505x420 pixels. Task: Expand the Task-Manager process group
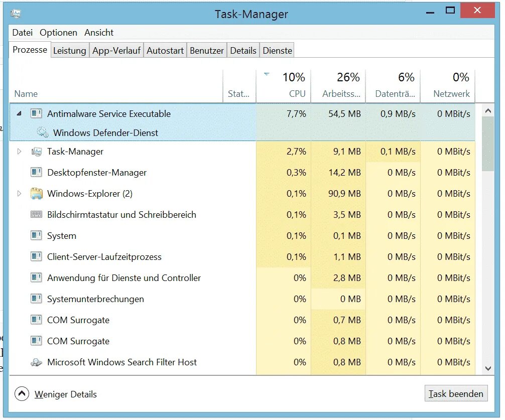pos(19,151)
